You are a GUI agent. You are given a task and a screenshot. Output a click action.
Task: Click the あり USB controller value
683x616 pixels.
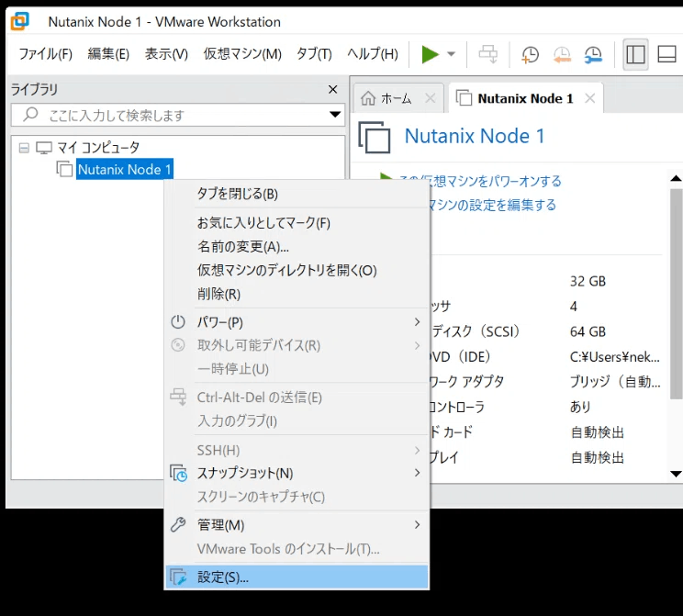click(580, 407)
